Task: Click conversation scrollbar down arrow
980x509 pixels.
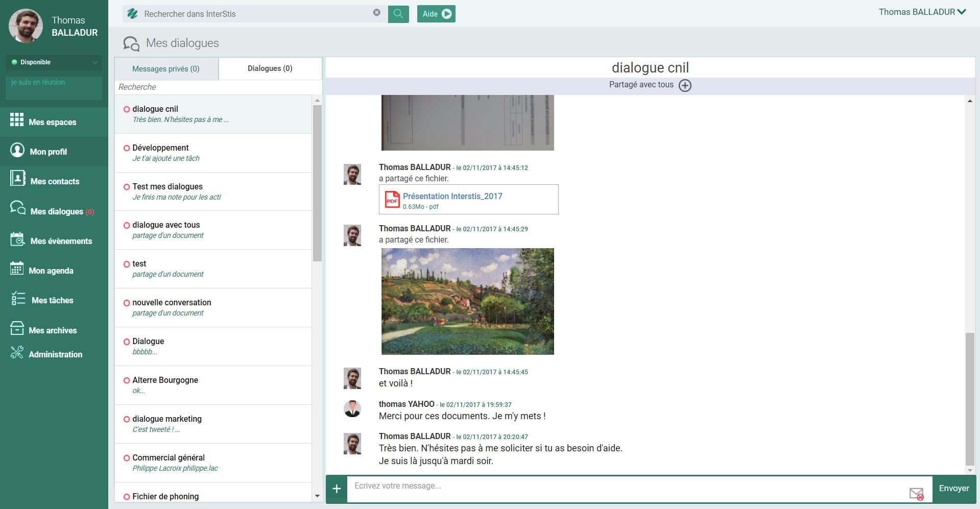Action: (970, 470)
